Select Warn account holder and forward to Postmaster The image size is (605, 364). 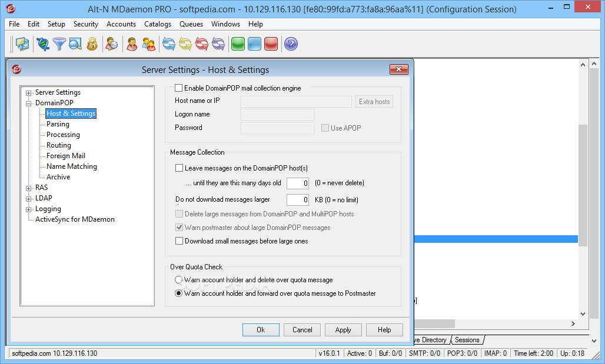click(178, 293)
